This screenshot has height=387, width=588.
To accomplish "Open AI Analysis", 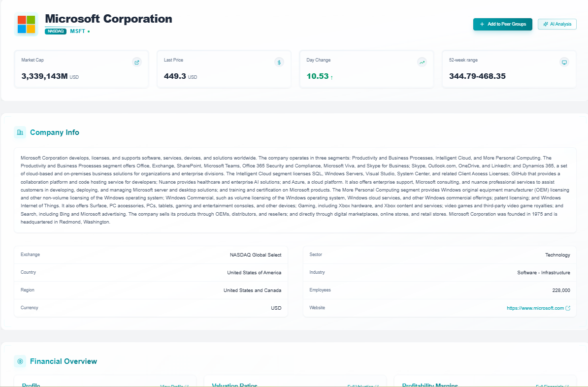I will click(557, 24).
